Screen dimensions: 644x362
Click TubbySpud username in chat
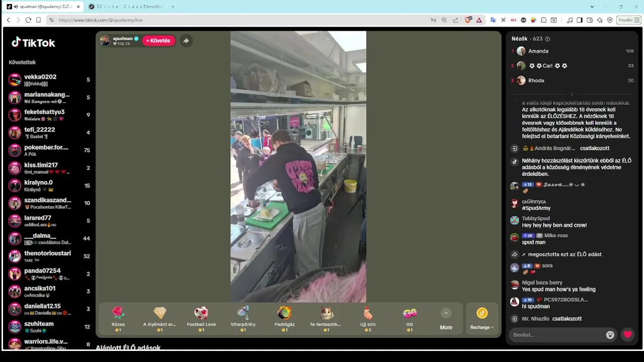point(536,219)
